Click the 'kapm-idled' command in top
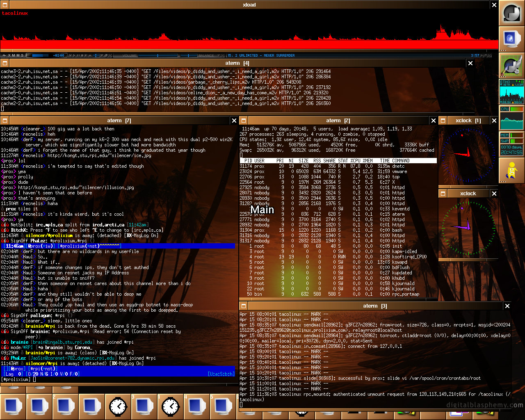This screenshot has height=420, width=525. (x=405, y=251)
